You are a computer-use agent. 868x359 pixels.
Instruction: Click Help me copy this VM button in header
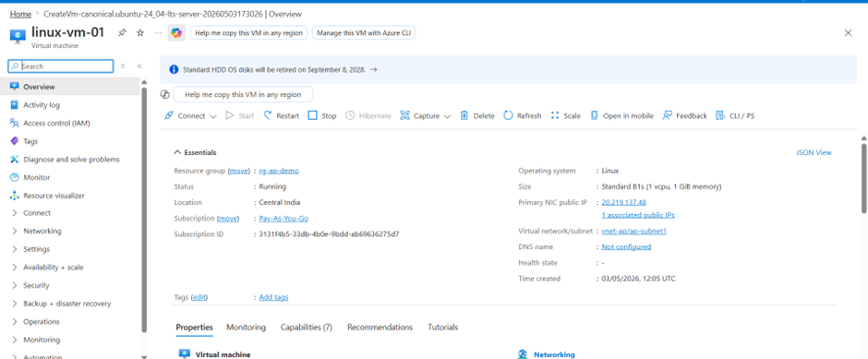248,33
